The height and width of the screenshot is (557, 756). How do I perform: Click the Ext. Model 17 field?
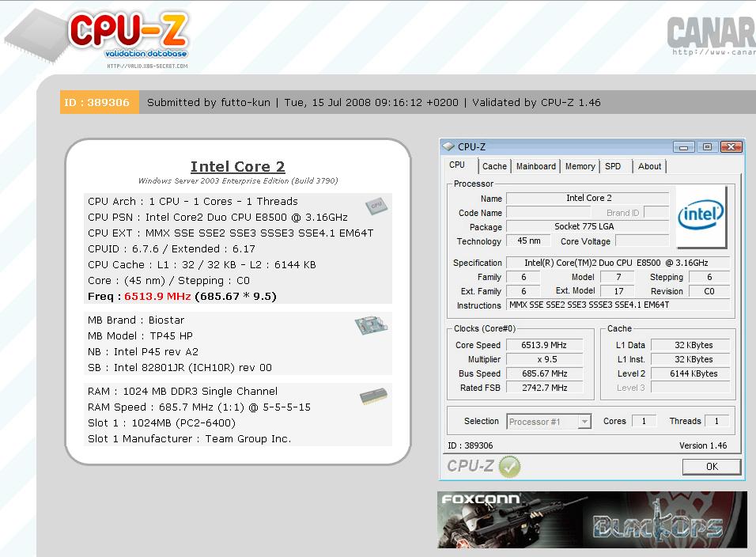[618, 291]
